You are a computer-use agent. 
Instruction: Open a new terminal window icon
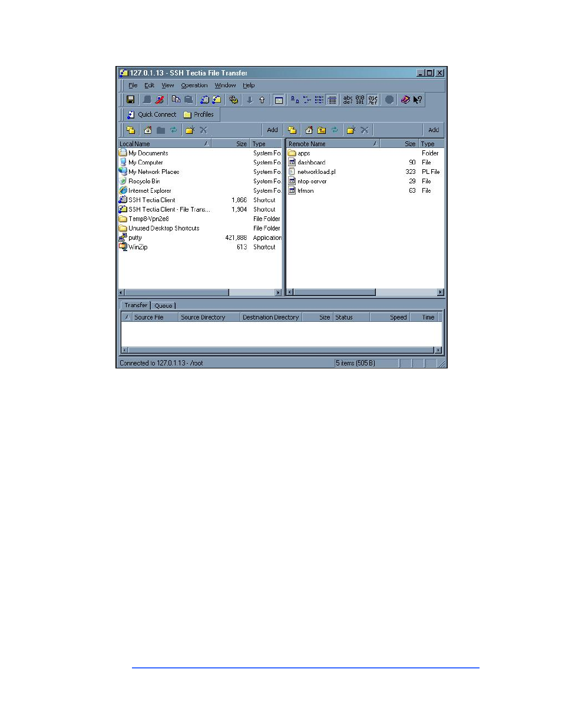204,100
